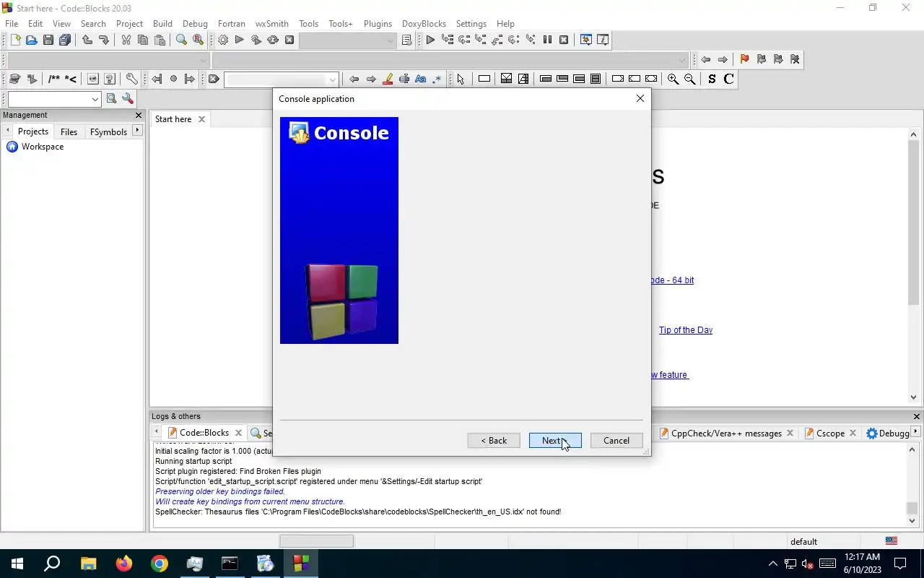
Task: Select the CppCheck/Vera++ messages tab
Action: click(x=726, y=433)
